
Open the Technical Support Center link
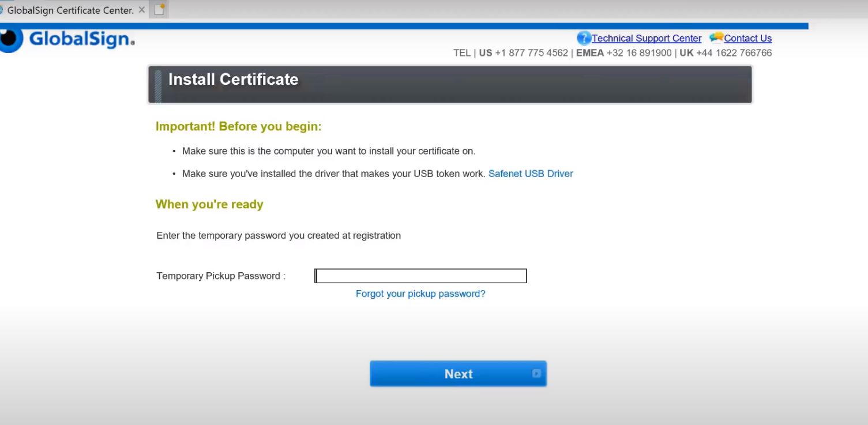647,39
